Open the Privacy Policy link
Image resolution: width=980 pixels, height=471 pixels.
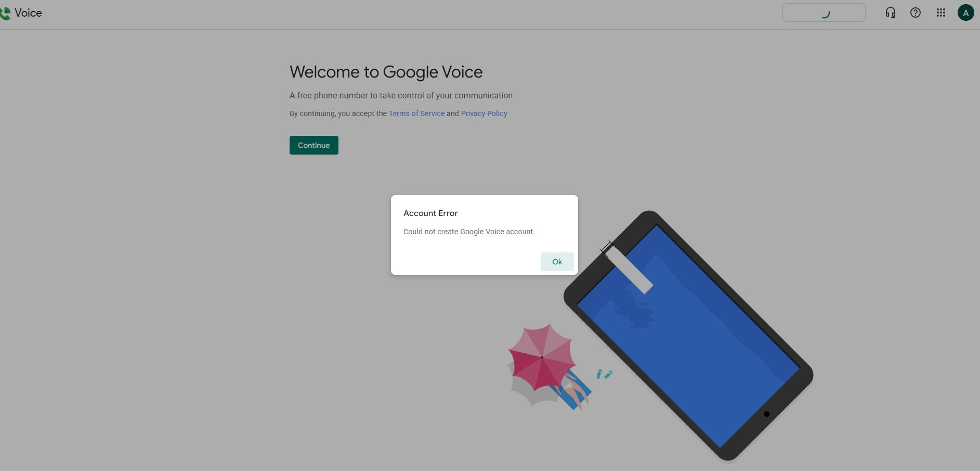484,113
